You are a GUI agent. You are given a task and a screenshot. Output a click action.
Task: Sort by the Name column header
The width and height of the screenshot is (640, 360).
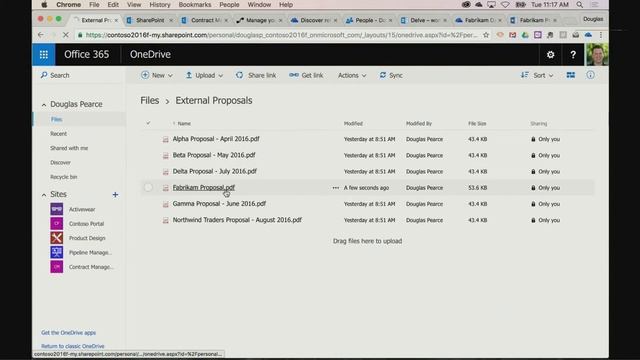click(x=184, y=123)
